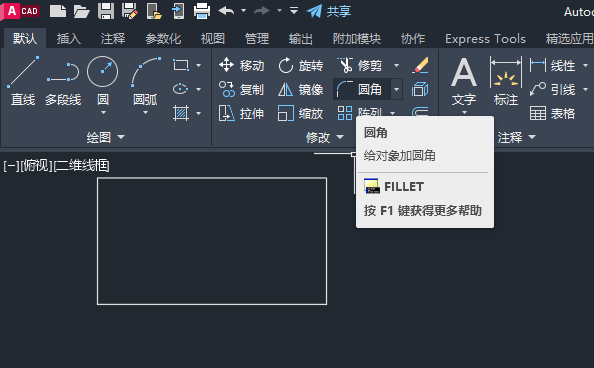
Task: Insert a 表格 table
Action: point(553,113)
